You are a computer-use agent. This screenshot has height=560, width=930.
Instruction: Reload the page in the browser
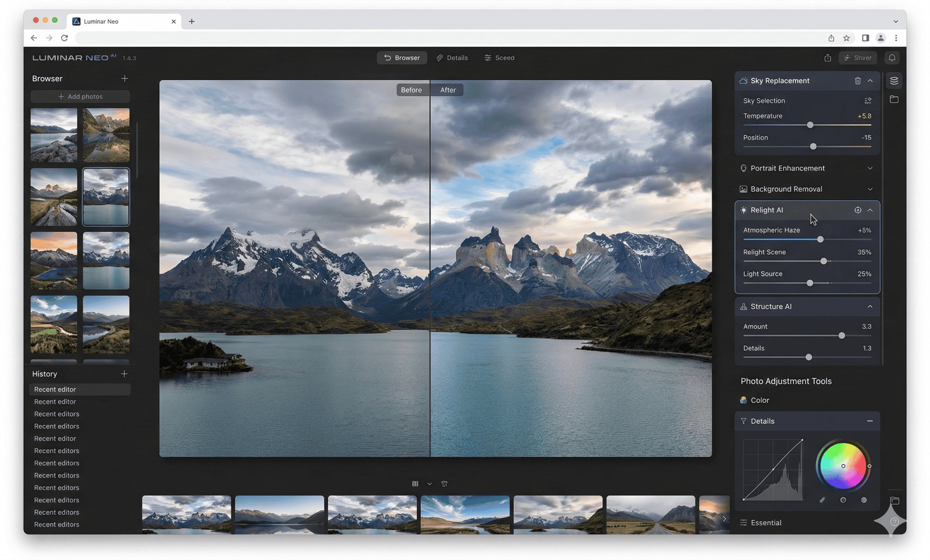tap(65, 38)
